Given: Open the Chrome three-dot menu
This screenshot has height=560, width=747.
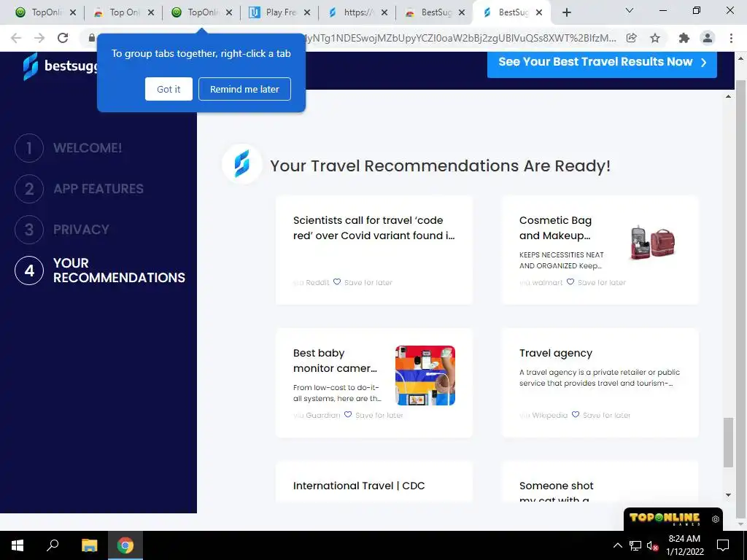Looking at the screenshot, I should (731, 38).
